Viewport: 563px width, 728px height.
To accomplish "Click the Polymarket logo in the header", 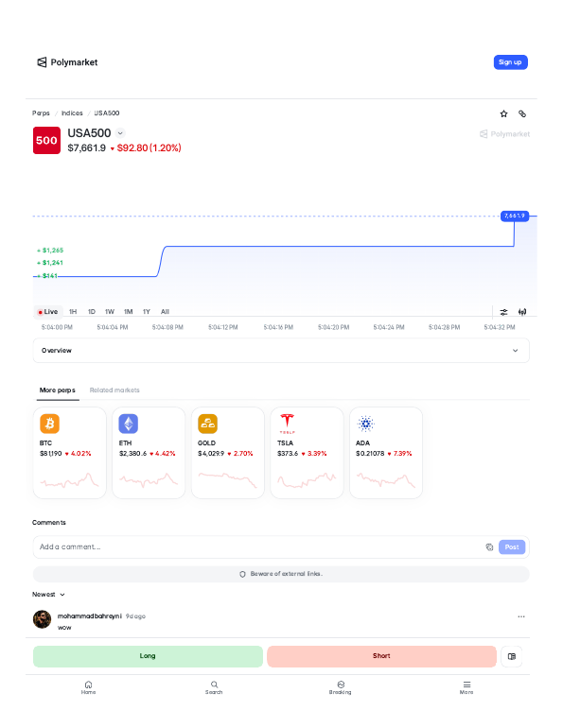I will 67,62.
